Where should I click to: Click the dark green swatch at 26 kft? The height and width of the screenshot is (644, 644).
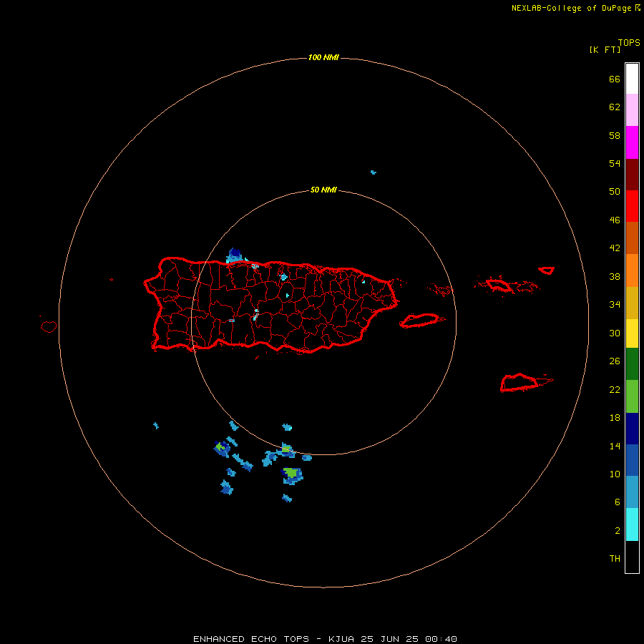tap(632, 364)
